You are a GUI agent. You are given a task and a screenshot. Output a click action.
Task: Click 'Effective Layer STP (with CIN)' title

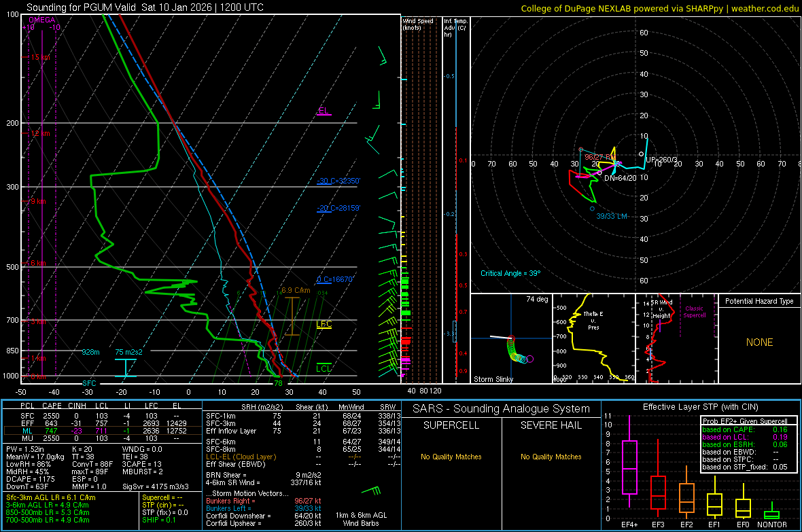[700, 407]
